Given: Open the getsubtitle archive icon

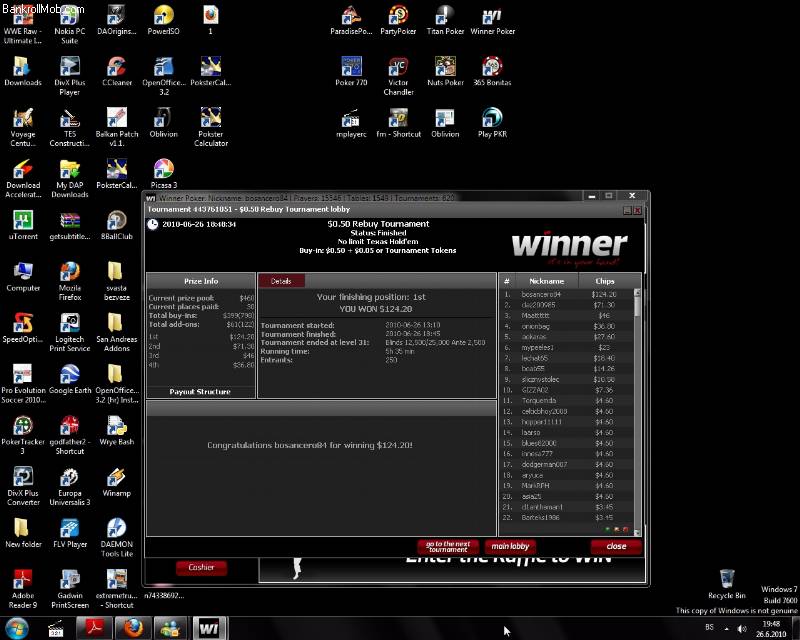Looking at the screenshot, I should (x=69, y=226).
